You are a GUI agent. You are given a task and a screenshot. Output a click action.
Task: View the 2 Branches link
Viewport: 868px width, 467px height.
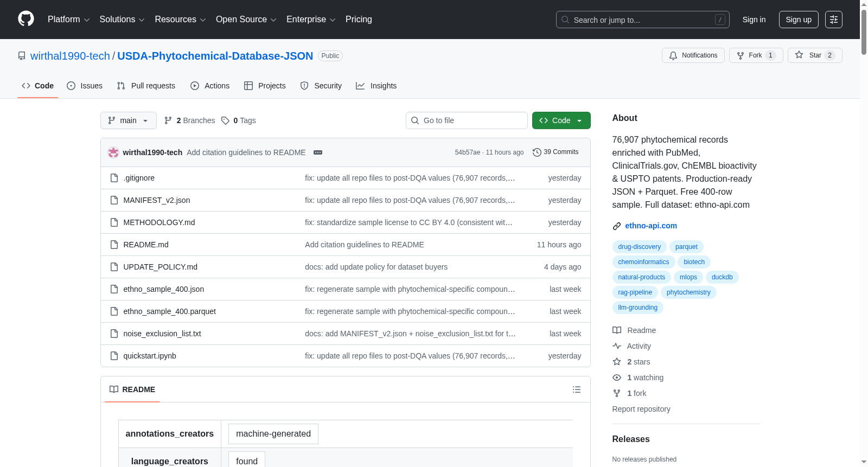189,120
